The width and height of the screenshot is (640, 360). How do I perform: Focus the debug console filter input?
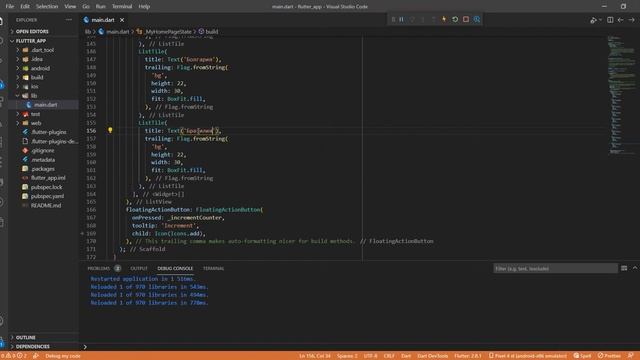[555, 269]
